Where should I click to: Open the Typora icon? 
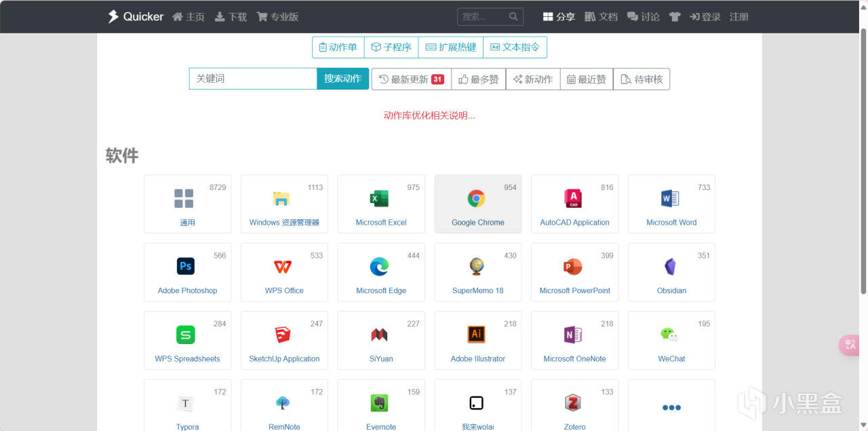(x=185, y=403)
